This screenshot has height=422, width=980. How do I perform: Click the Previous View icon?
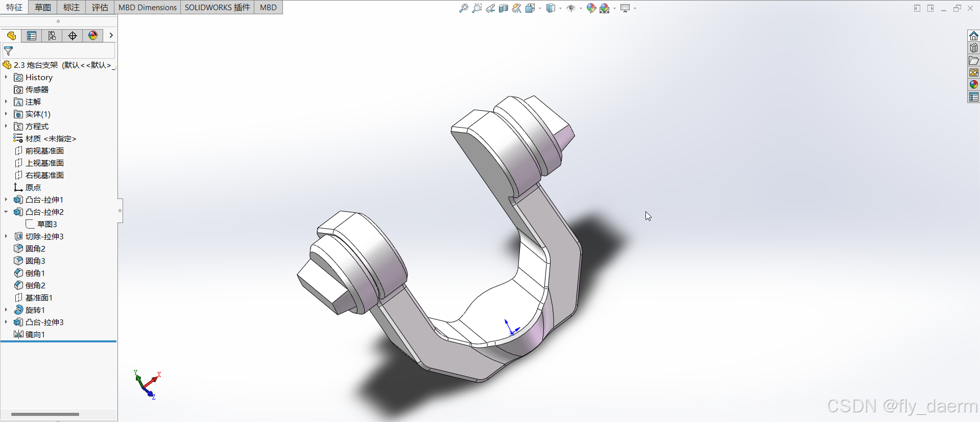click(490, 8)
